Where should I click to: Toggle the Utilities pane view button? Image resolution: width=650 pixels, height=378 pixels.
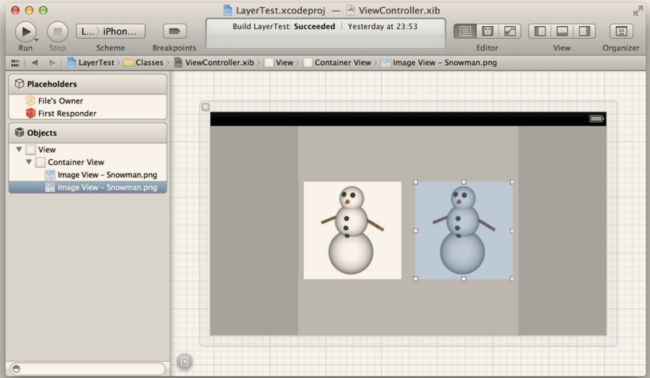coord(584,31)
